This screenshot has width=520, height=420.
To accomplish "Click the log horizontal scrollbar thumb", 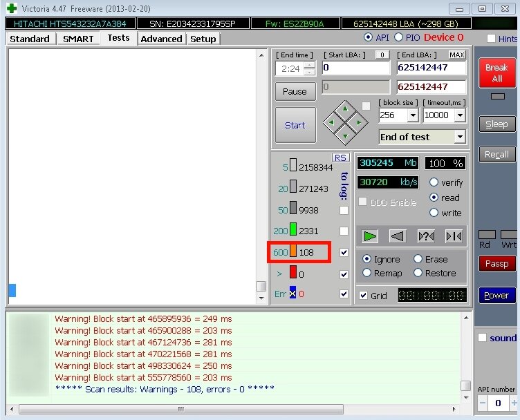I will [x=181, y=409].
